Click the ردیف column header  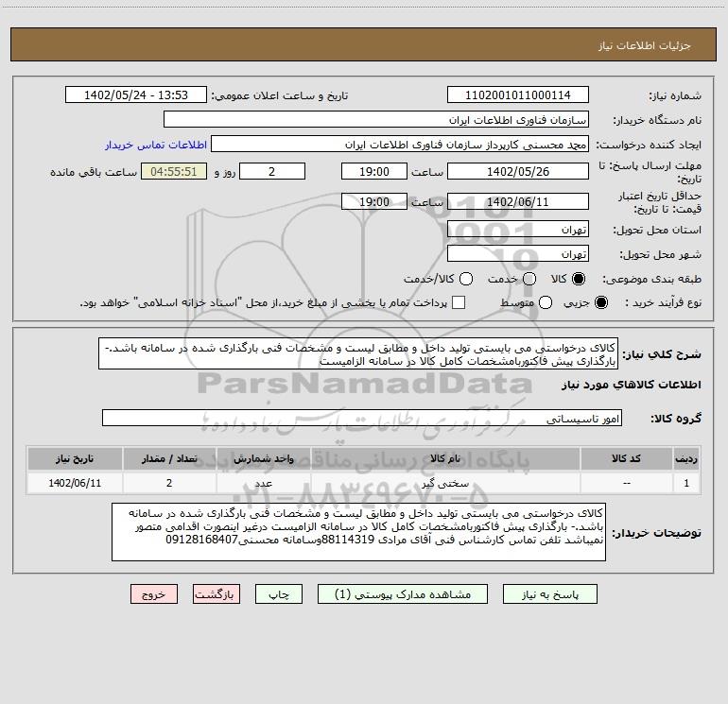[686, 459]
